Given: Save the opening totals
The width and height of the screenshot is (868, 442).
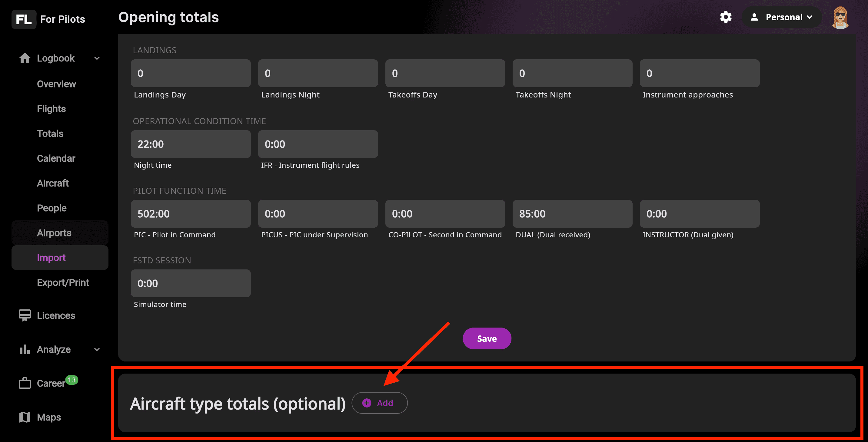Looking at the screenshot, I should point(487,338).
